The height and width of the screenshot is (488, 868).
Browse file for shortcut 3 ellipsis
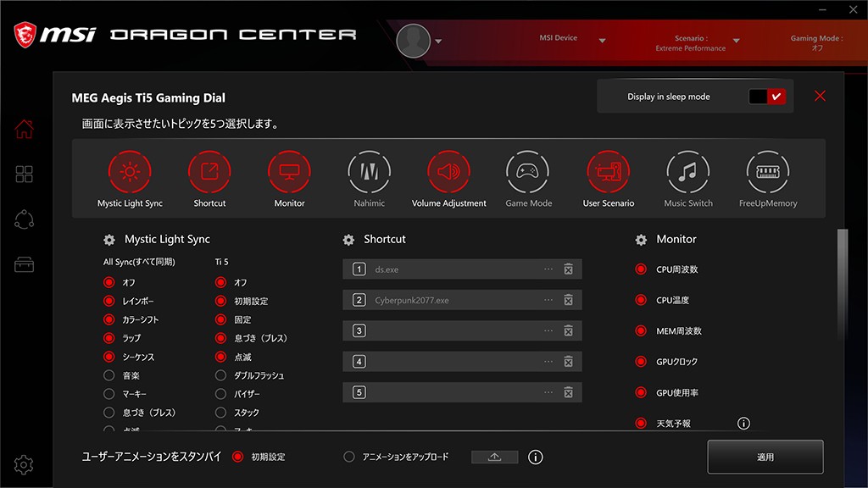tap(548, 331)
